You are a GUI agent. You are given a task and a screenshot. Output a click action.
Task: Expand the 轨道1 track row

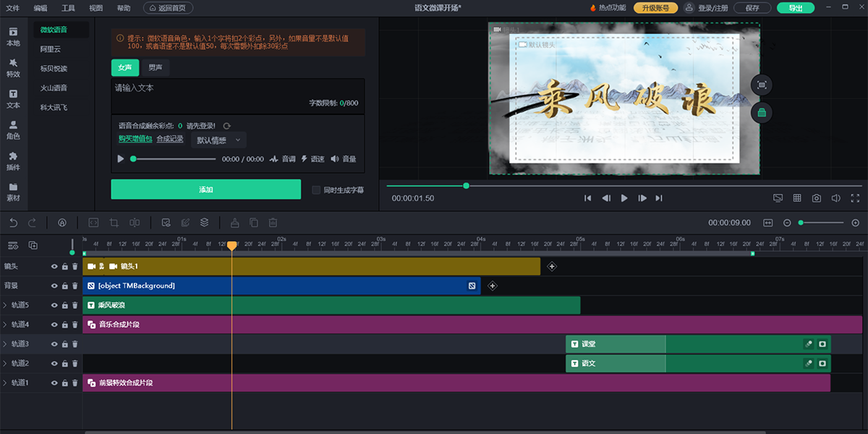[5, 383]
